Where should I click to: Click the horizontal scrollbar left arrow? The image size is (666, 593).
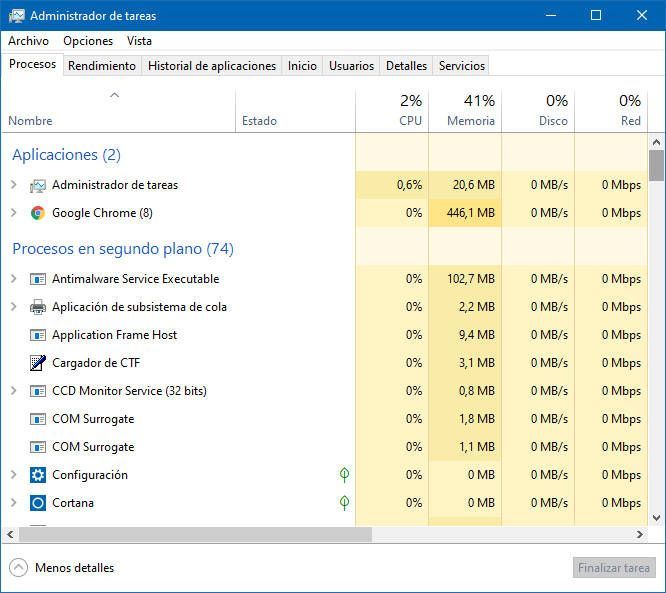click(11, 534)
